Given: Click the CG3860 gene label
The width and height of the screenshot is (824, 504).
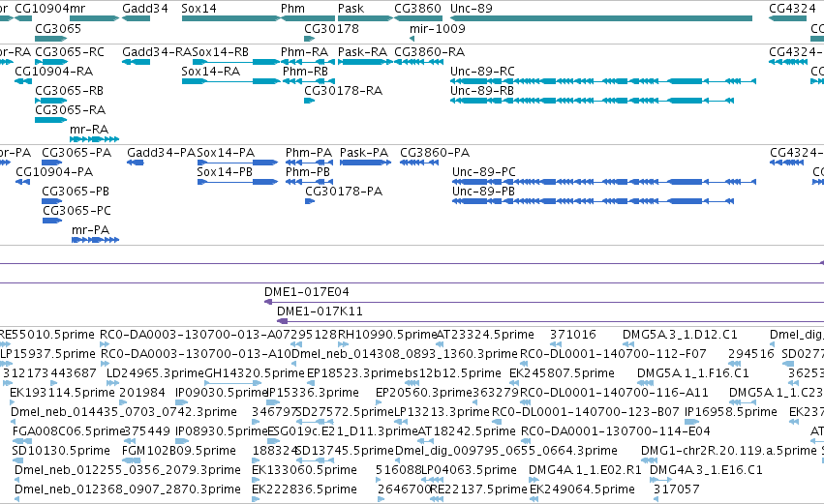Looking at the screenshot, I should [417, 9].
